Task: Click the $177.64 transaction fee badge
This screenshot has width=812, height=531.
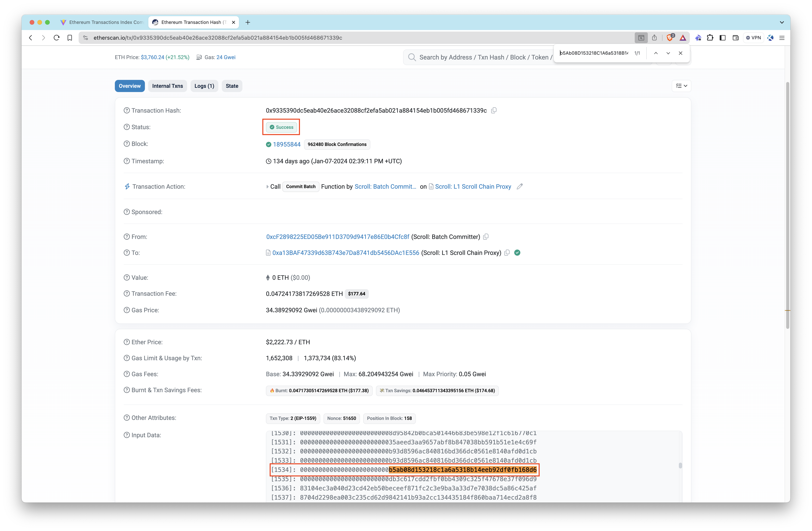Action: pos(356,294)
